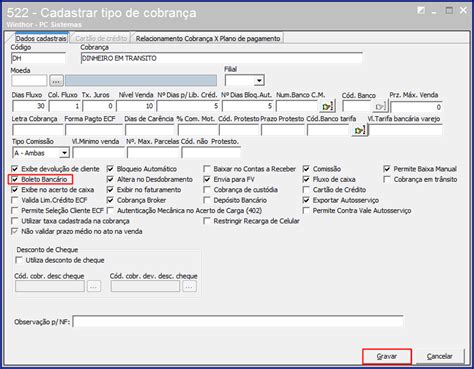Click the Forma Pagto ECF field

94,130
